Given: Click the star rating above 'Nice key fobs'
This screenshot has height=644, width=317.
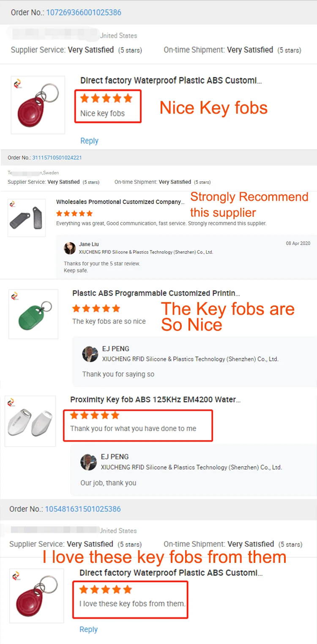Looking at the screenshot, I should pyautogui.click(x=106, y=98).
